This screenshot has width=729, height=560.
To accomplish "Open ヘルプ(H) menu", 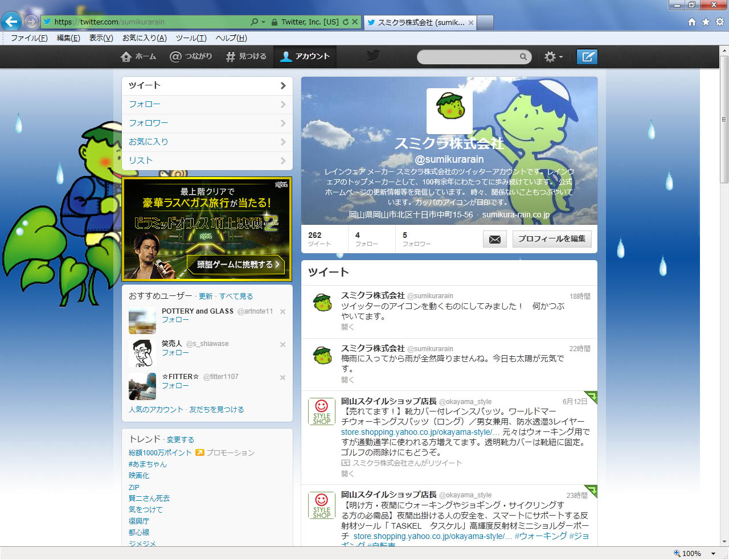I will click(x=231, y=38).
